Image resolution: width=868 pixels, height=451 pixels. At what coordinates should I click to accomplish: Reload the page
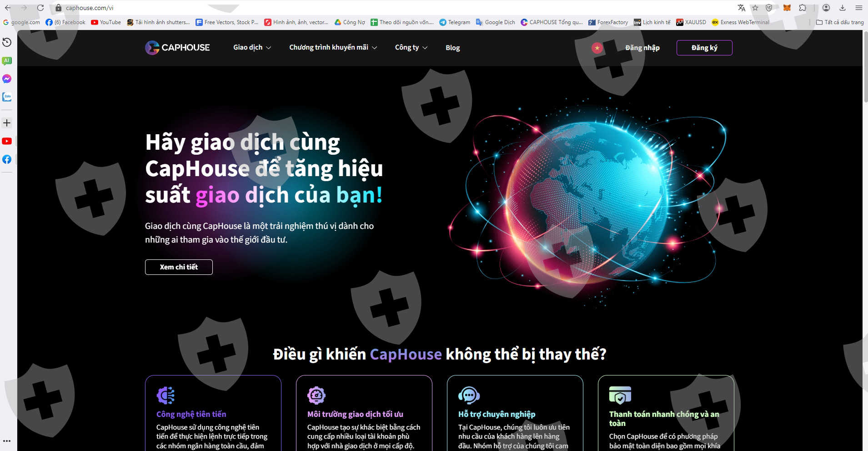[x=40, y=8]
